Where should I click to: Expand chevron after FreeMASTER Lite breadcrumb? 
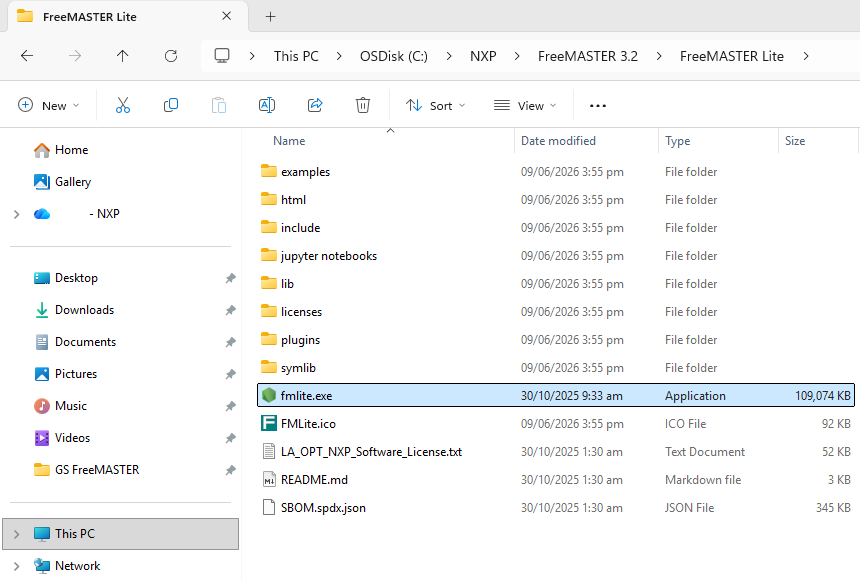(x=806, y=56)
